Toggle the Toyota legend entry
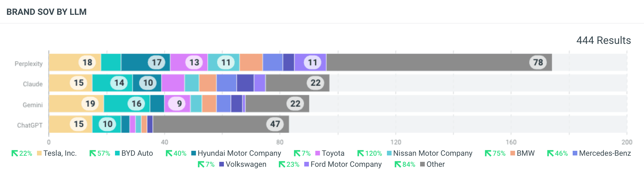Screen dimensions: 644x172 [x=333, y=153]
